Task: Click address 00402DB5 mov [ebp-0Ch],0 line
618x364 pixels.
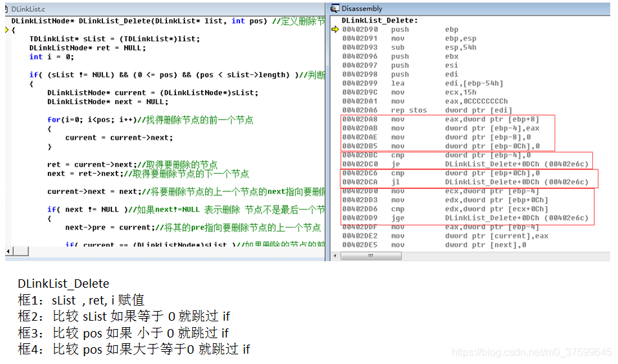Action: pos(441,146)
